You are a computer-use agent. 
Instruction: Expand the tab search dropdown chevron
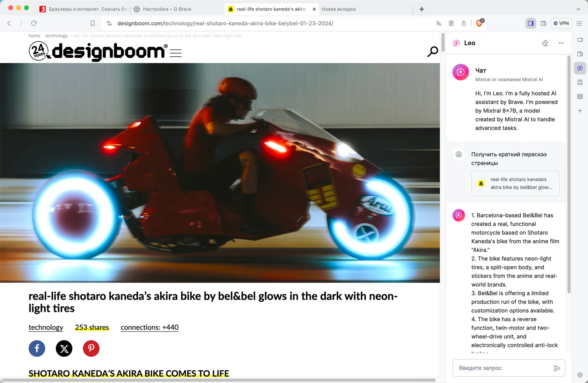pyautogui.click(x=579, y=9)
